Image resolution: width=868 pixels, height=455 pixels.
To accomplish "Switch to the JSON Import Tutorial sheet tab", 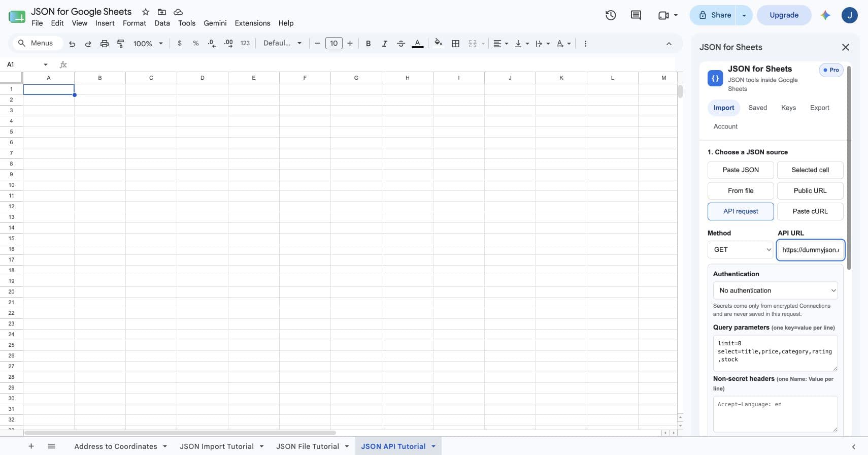I will tap(217, 446).
